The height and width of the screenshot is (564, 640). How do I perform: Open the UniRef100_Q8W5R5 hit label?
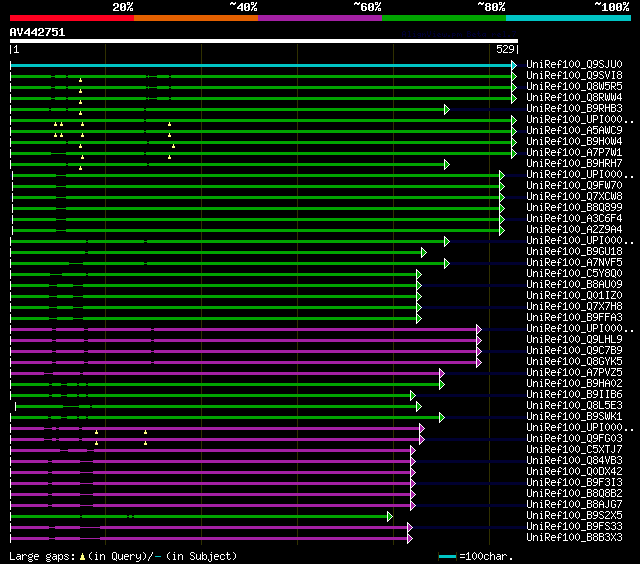[574, 87]
